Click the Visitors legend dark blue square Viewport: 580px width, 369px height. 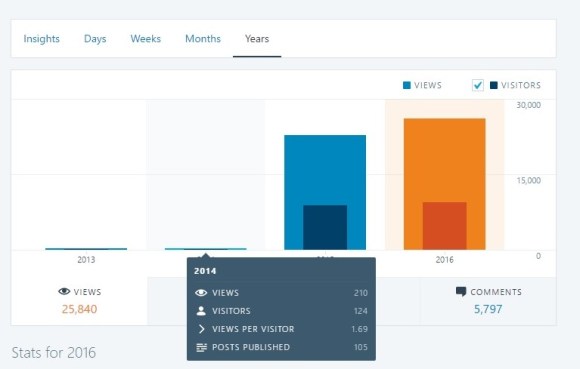493,85
